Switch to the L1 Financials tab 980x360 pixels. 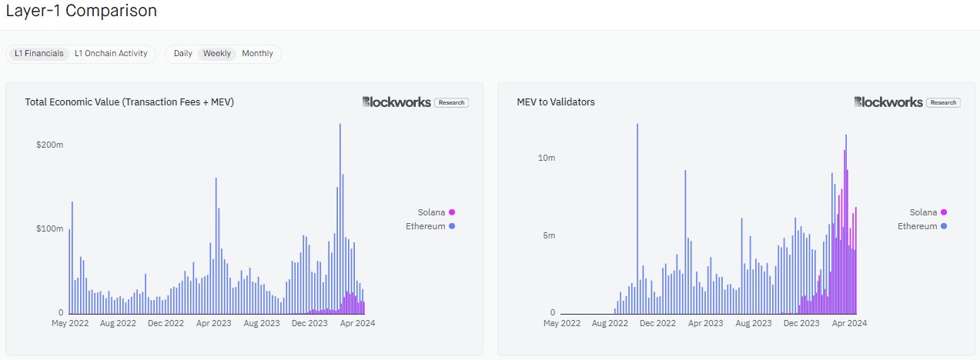pyautogui.click(x=39, y=54)
